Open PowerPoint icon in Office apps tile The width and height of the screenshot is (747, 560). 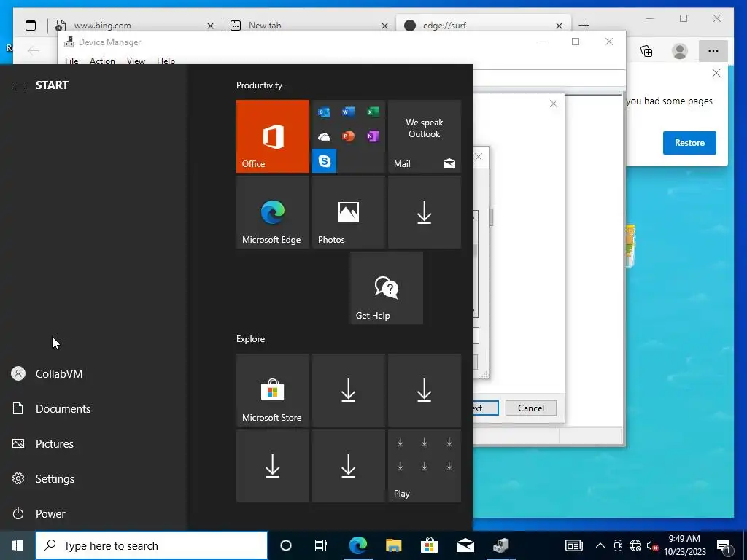[x=348, y=136]
